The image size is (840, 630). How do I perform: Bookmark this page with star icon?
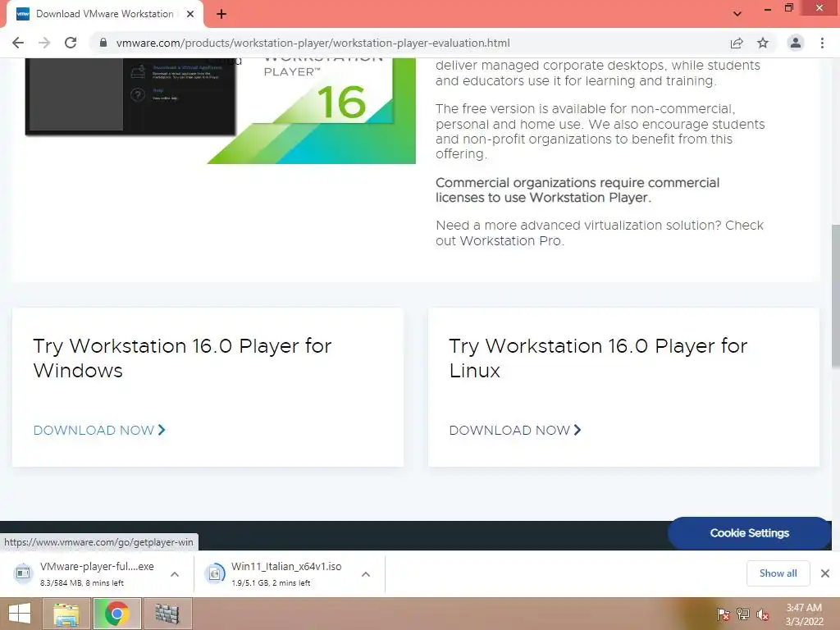tap(763, 43)
